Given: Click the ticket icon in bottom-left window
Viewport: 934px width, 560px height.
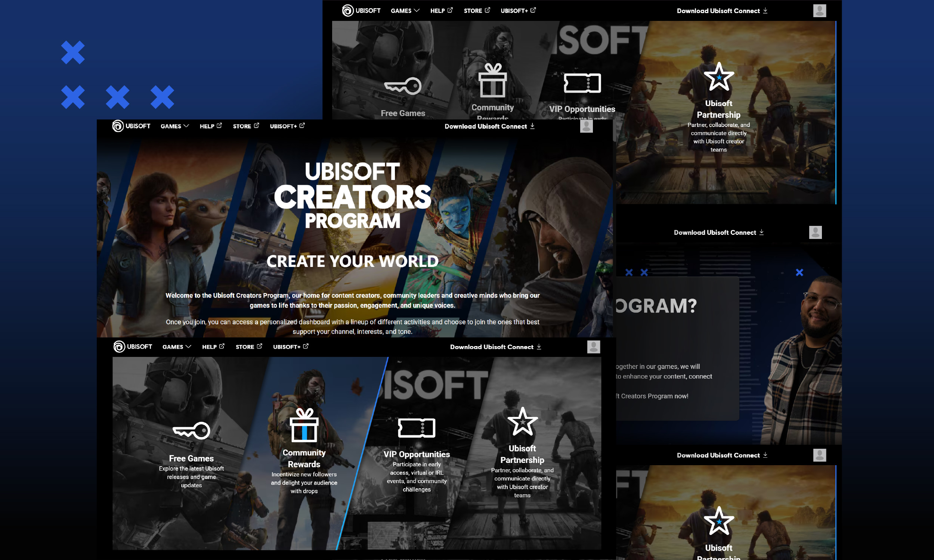Looking at the screenshot, I should tap(417, 427).
